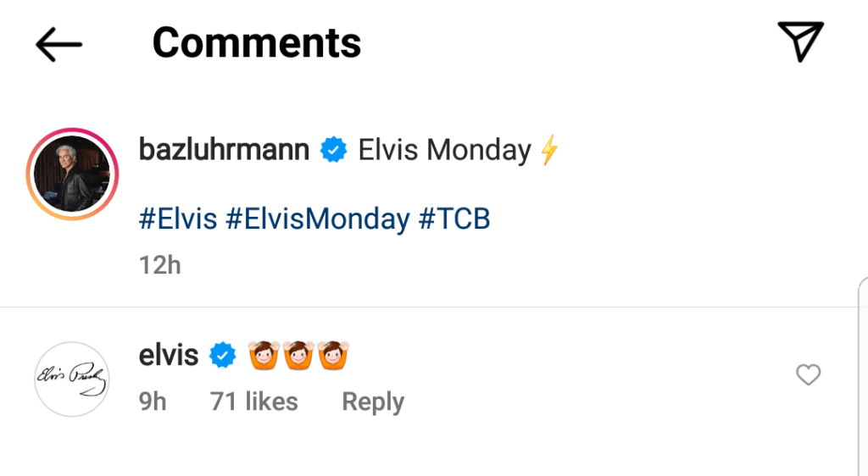Open the Elvis Presley signature avatar

point(73,379)
